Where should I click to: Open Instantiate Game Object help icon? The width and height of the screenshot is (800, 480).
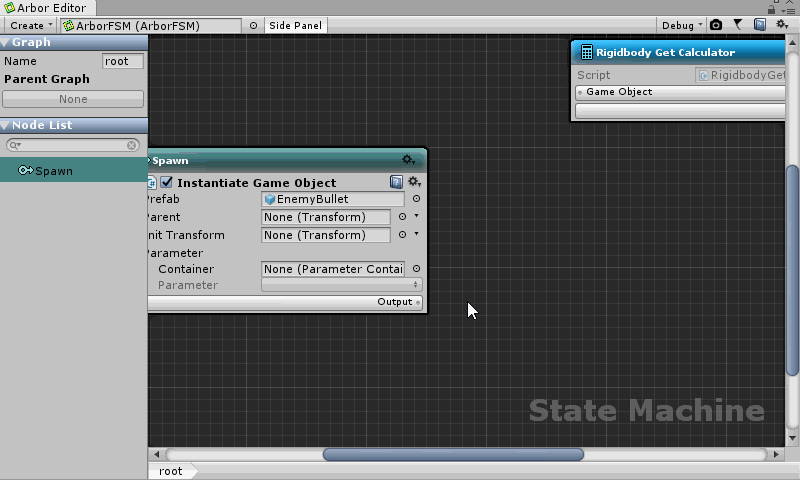[396, 182]
